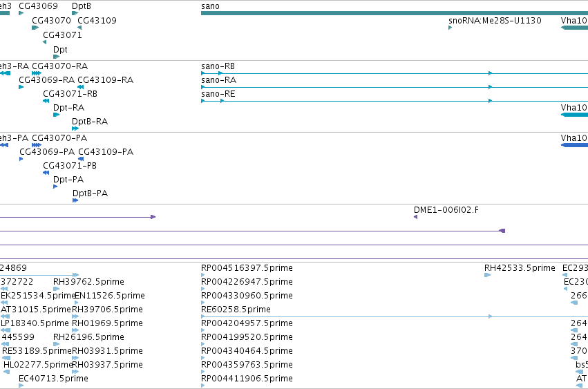Select EST RH03931.5prime
Screen dimensions: 588x389
pyautogui.click(x=107, y=351)
